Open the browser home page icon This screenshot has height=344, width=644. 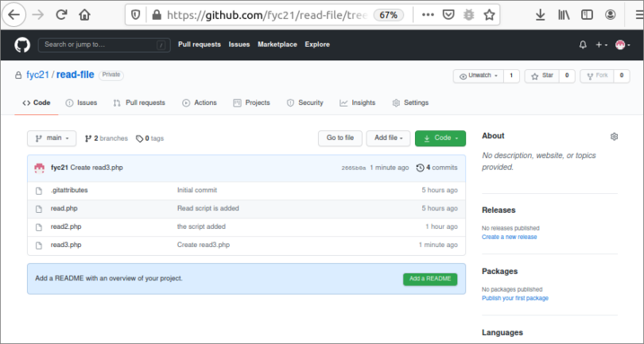tap(84, 15)
